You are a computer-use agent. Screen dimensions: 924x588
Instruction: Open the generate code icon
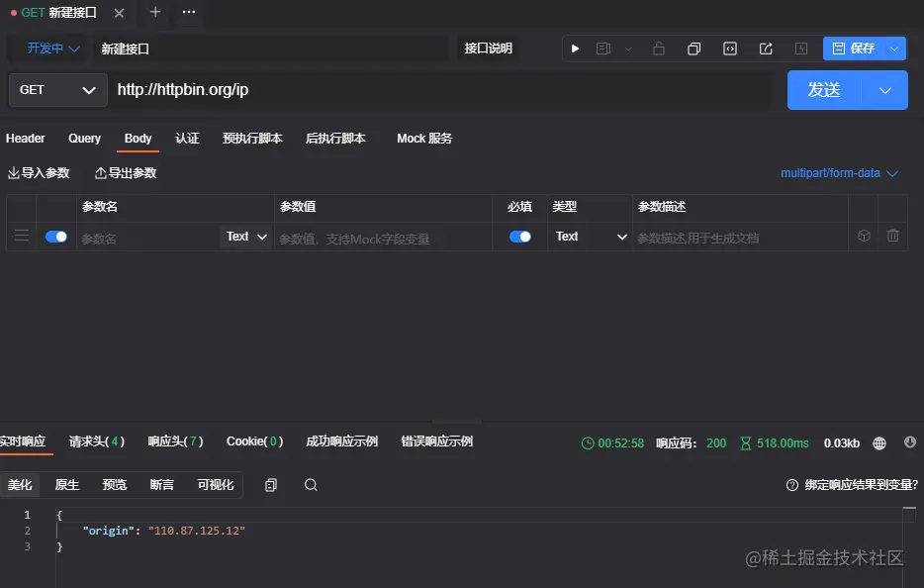click(730, 49)
